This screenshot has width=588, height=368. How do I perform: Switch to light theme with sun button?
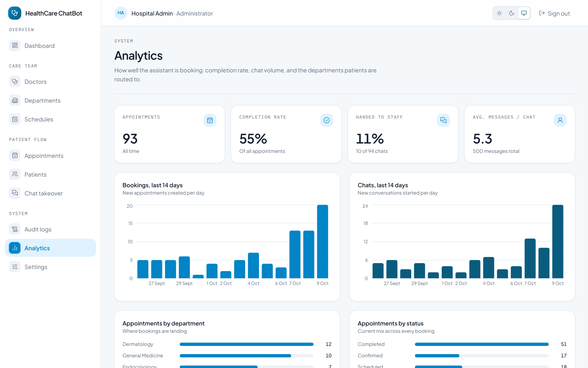pyautogui.click(x=499, y=13)
